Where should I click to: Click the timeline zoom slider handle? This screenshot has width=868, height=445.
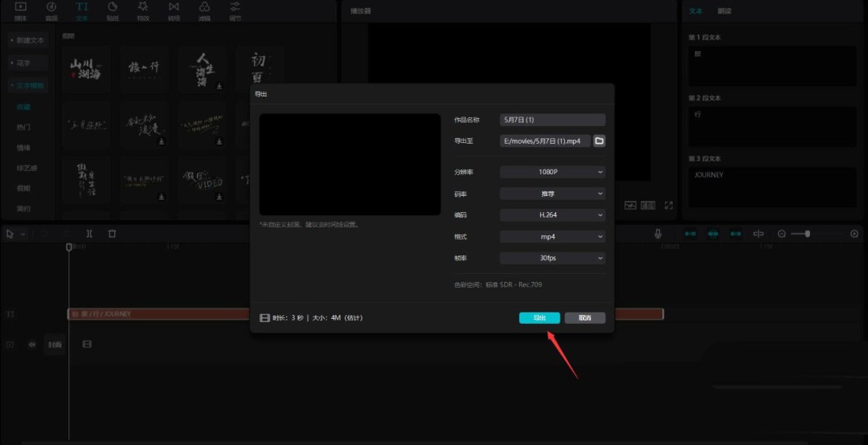point(808,234)
